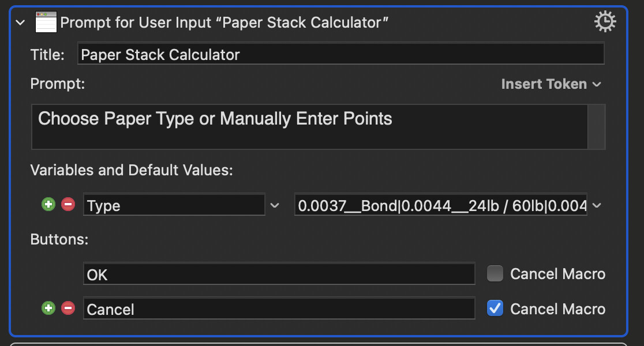Open the Insert Token dropdown
The height and width of the screenshot is (346, 644).
pos(551,84)
